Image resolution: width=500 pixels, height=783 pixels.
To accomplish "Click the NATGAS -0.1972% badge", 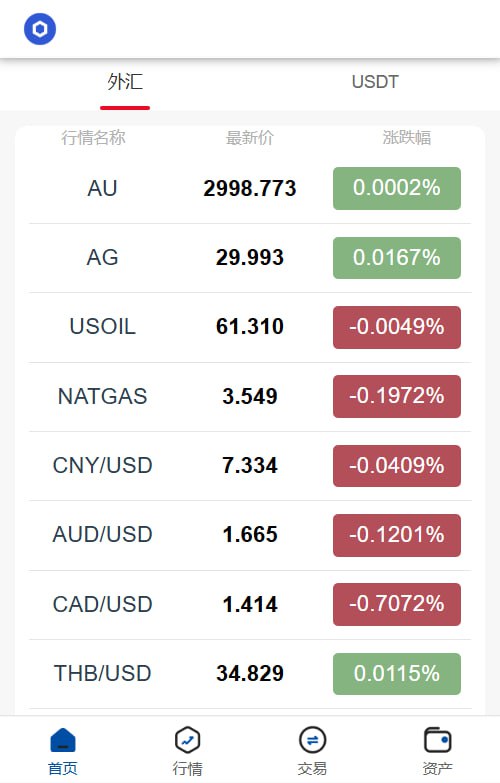I will click(x=397, y=396).
